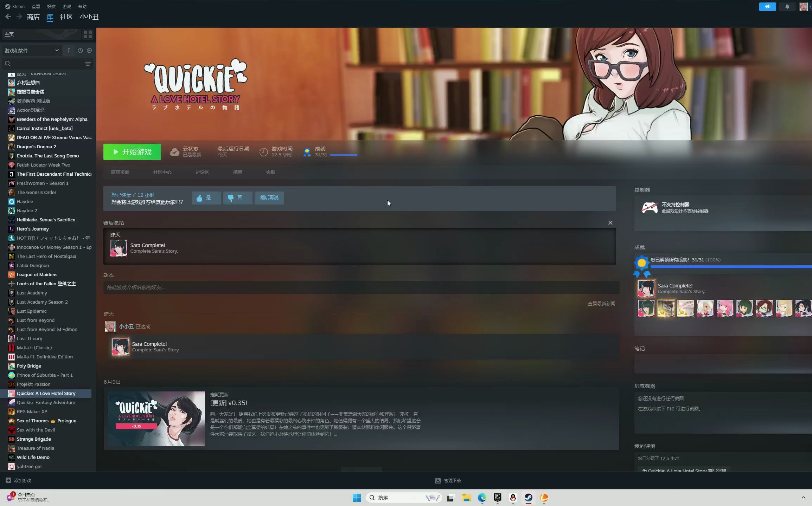Go to the 社区 tab
The image size is (812, 506).
[66, 17]
